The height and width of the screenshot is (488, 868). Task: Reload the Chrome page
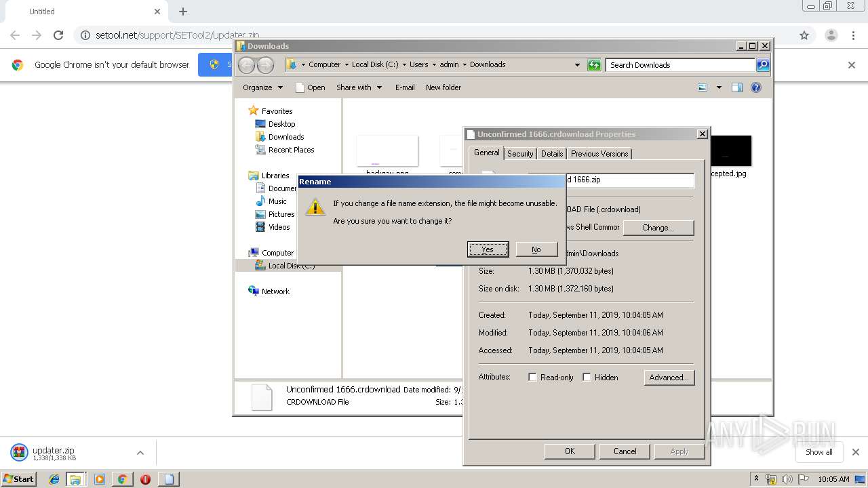point(58,35)
